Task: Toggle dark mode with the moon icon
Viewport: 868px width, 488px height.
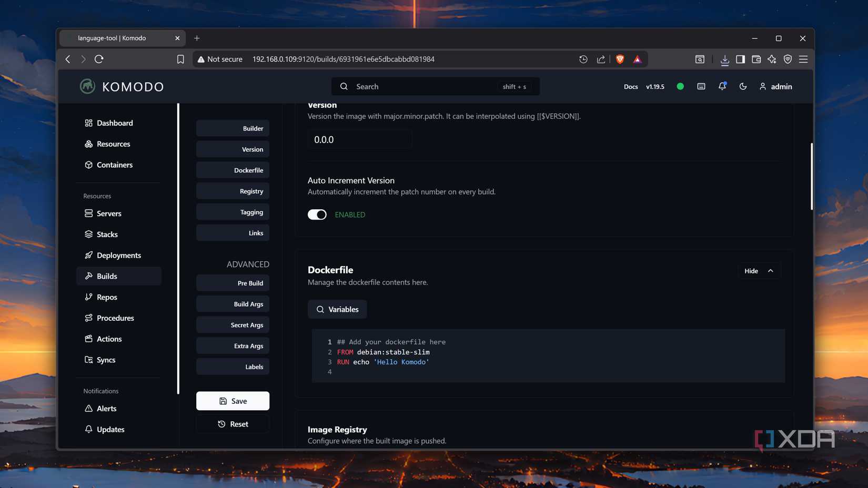Action: (743, 86)
